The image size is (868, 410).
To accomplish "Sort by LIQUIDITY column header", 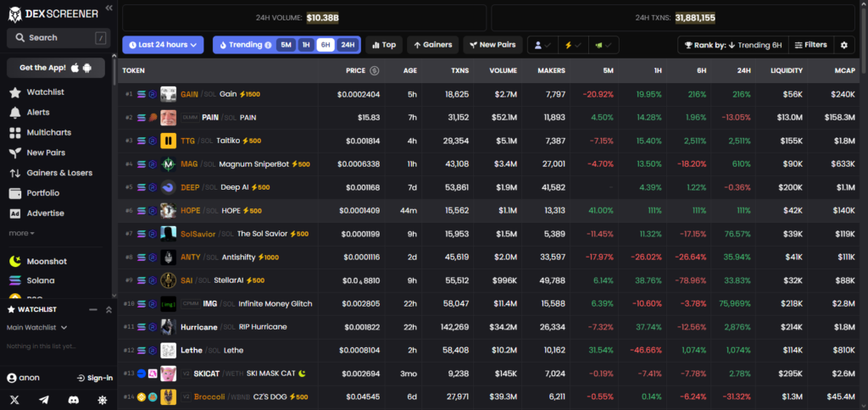I will tap(787, 71).
